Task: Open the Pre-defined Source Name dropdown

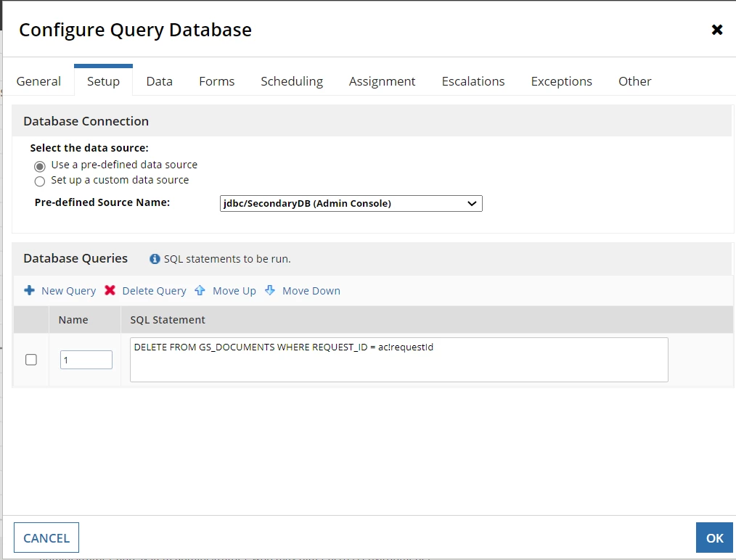Action: click(x=351, y=204)
